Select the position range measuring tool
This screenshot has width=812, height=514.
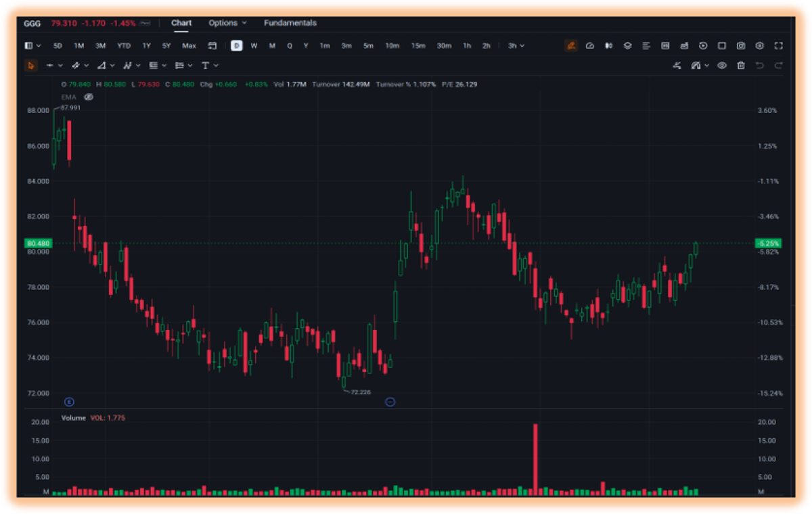179,66
